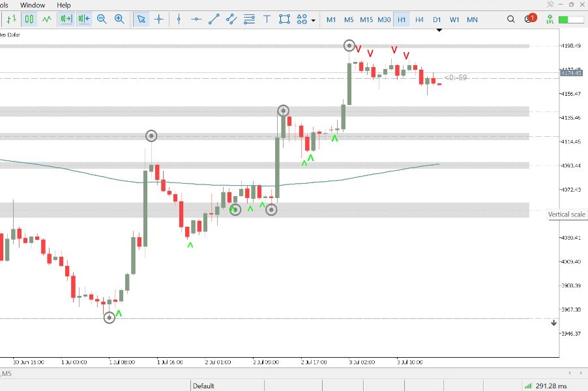This screenshot has height=391, width=588.
Task: Click the 4093.44 price scale value
Action: coord(570,166)
